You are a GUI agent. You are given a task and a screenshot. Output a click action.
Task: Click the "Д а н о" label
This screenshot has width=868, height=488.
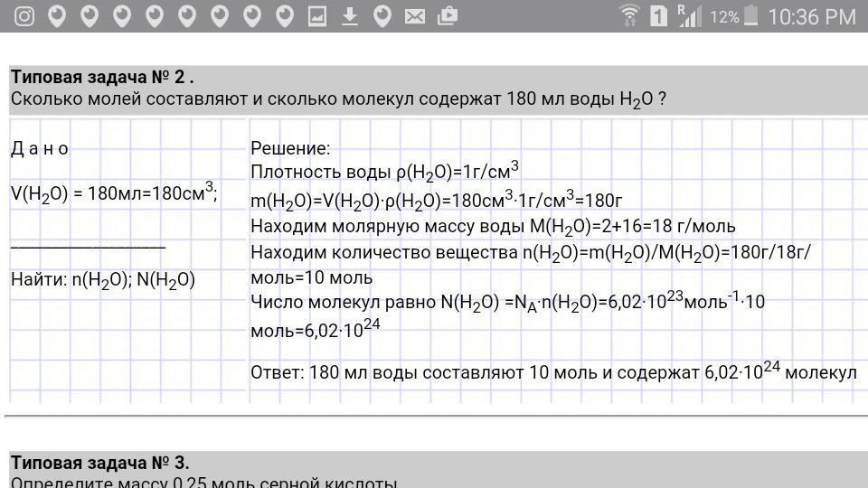point(39,148)
